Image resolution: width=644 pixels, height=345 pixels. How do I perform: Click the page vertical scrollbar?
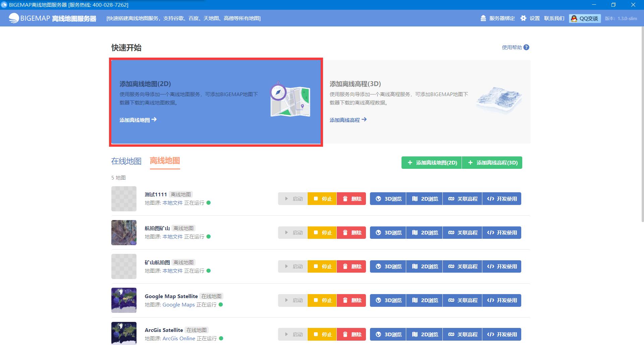[642, 124]
